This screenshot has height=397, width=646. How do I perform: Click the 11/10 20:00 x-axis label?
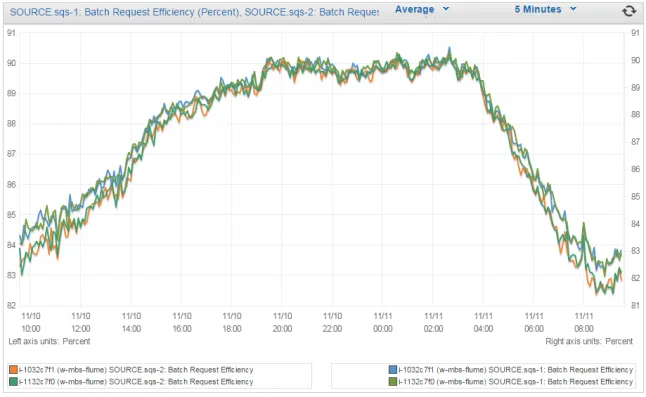[x=282, y=322]
